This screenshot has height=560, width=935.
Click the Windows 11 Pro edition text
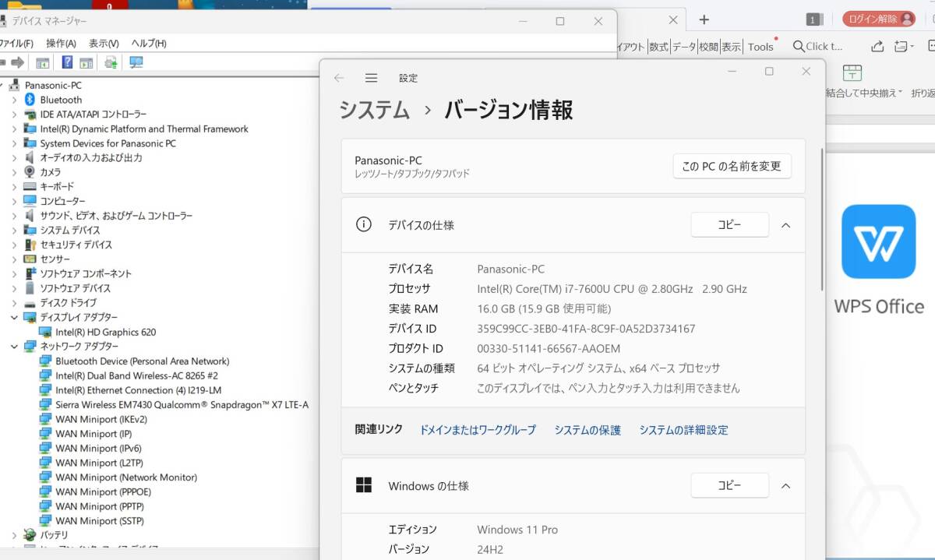tap(517, 530)
